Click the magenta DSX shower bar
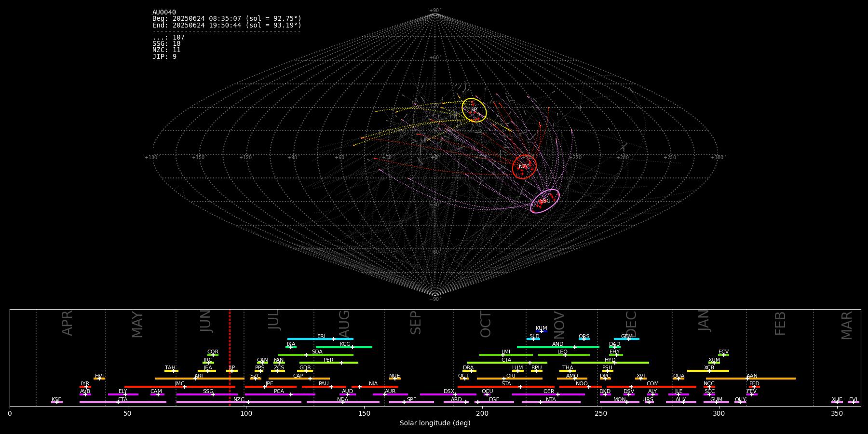This screenshot has width=868, height=434. 448,394
